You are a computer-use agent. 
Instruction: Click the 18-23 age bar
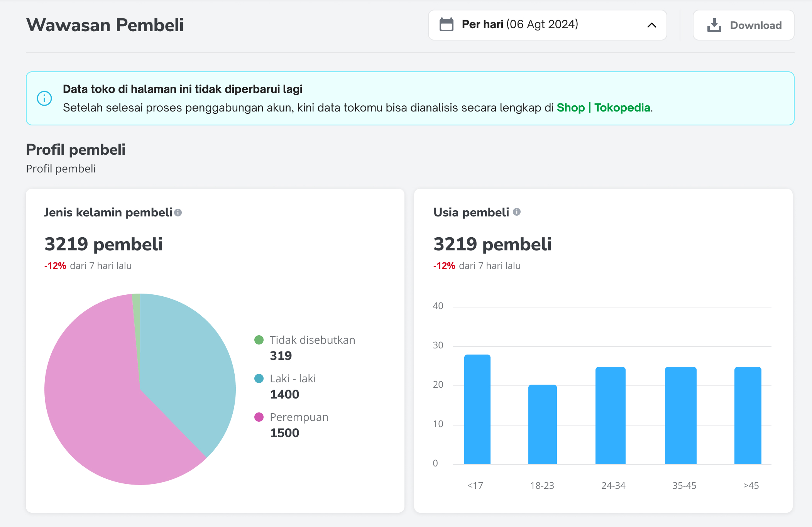(542, 424)
